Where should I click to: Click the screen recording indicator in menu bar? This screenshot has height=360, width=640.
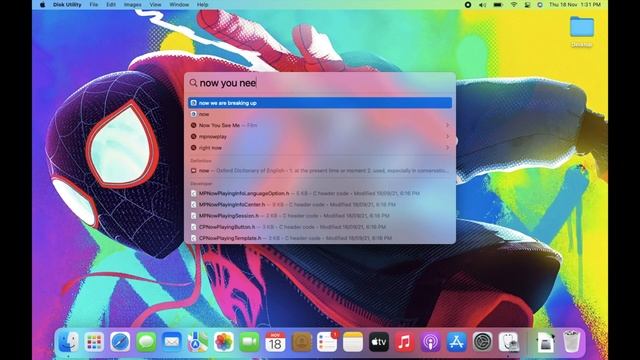(x=468, y=4)
